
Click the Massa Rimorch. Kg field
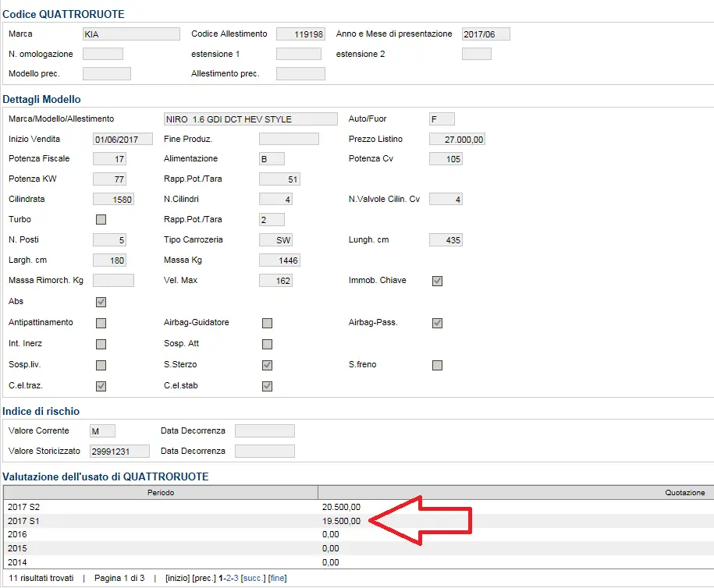113,280
